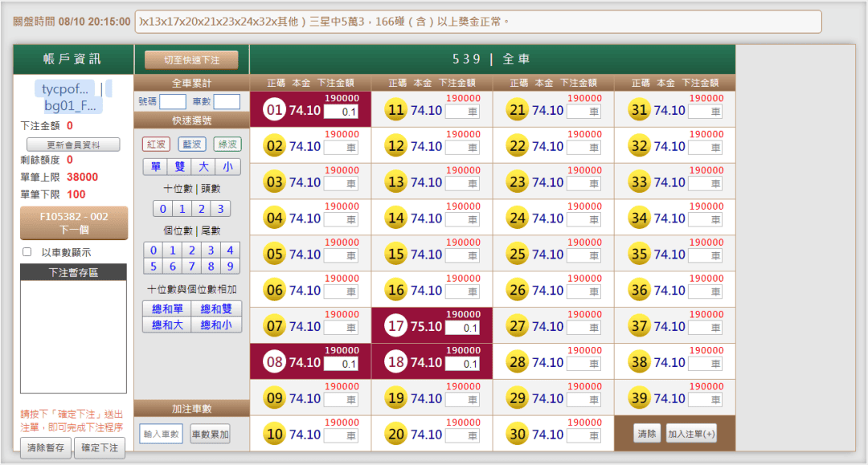Viewport: 868px width, 465px height.
Task: Pick ball number 04
Action: (275, 218)
